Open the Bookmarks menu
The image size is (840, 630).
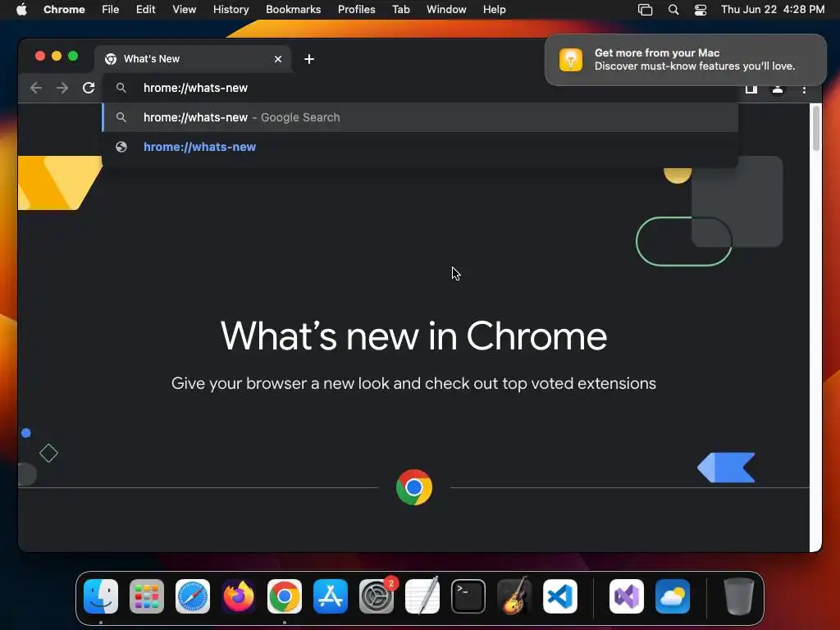tap(293, 10)
